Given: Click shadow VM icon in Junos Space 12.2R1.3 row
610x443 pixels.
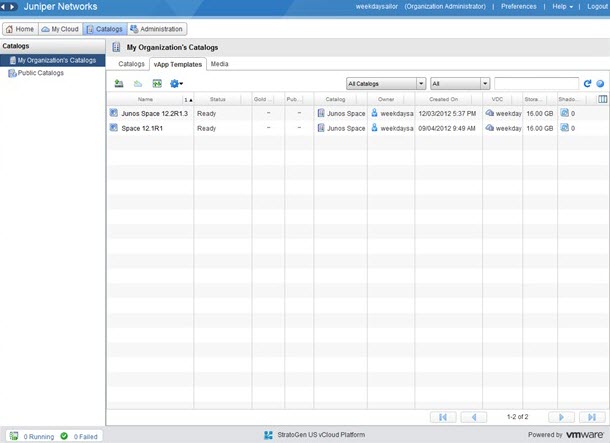Looking at the screenshot, I should pyautogui.click(x=564, y=113).
